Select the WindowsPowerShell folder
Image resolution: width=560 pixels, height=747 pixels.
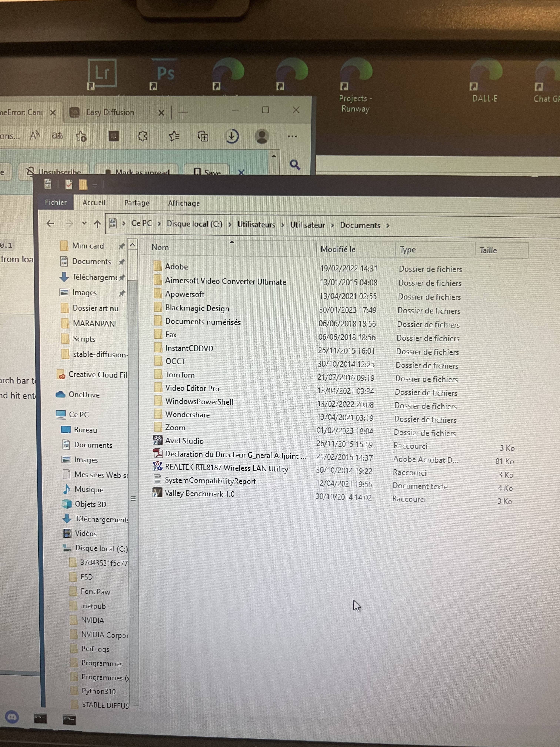pos(199,401)
